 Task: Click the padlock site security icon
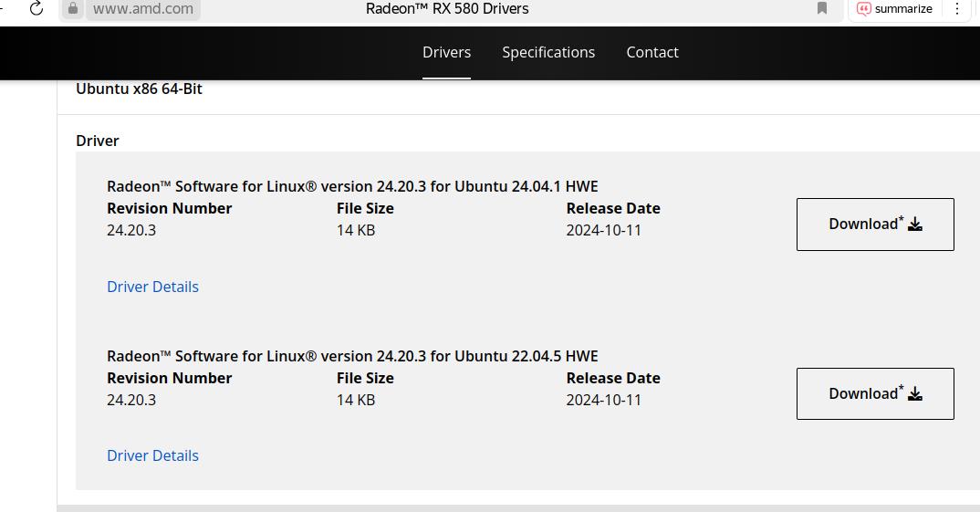click(72, 9)
